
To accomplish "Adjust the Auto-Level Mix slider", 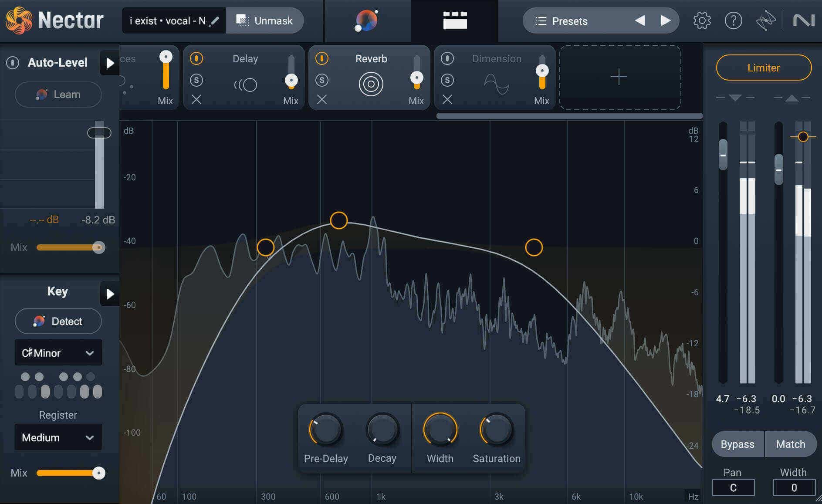I will pyautogui.click(x=71, y=247).
